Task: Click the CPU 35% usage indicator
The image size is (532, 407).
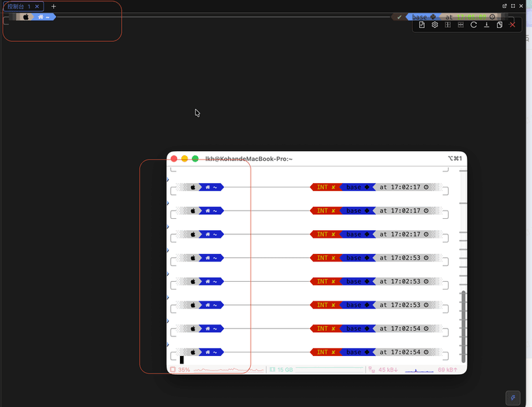Action: click(181, 369)
